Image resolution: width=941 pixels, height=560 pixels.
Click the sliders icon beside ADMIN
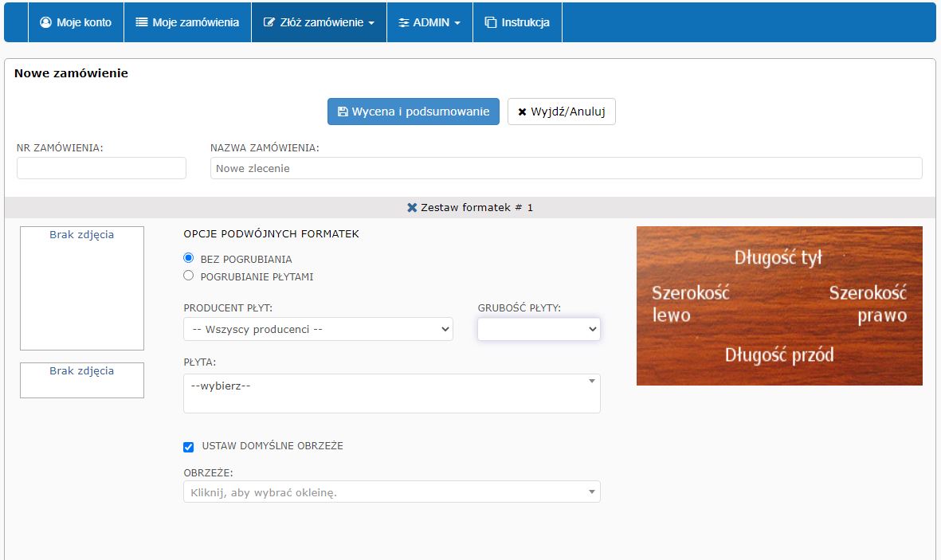click(404, 23)
